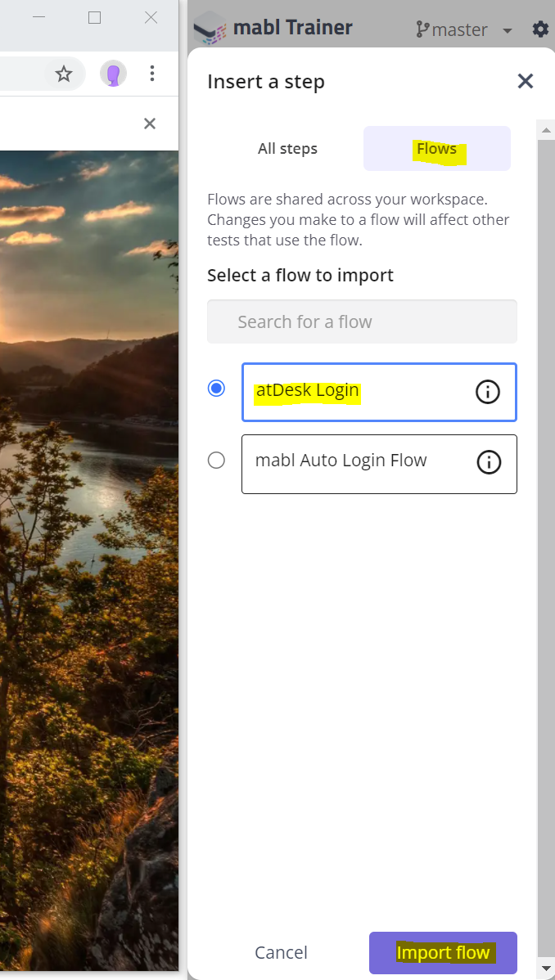The image size is (555, 980).
Task: Open mabl Trainer settings gear
Action: coord(540,29)
